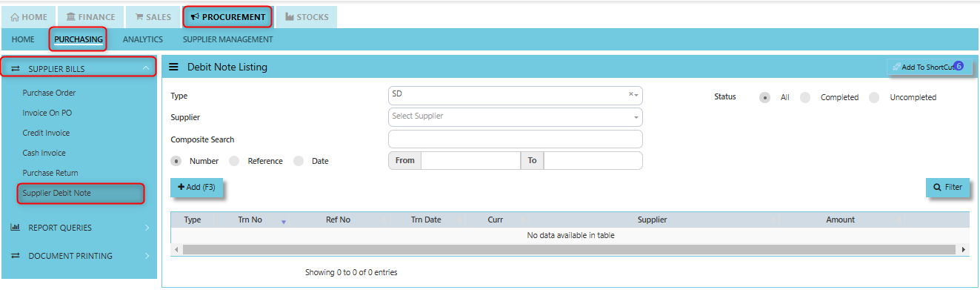Switch to the Home top tab
Image resolution: width=980 pixels, height=290 pixels.
pos(28,17)
